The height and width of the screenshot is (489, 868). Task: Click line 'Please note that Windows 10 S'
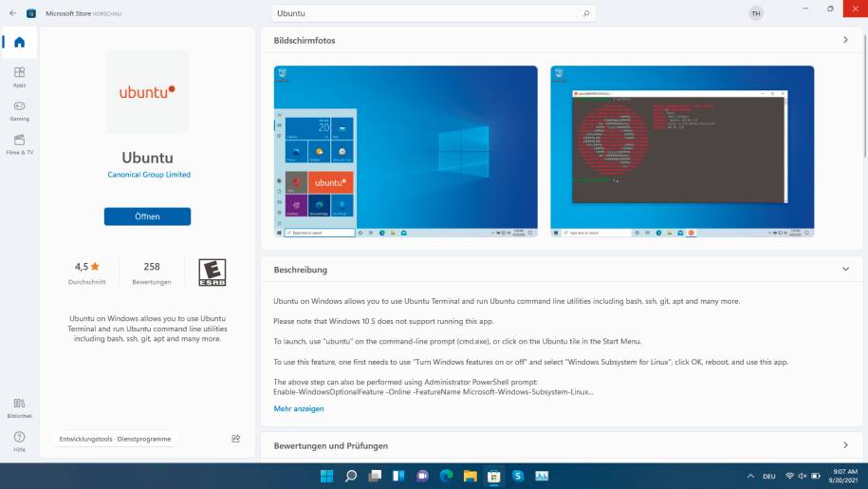click(383, 321)
